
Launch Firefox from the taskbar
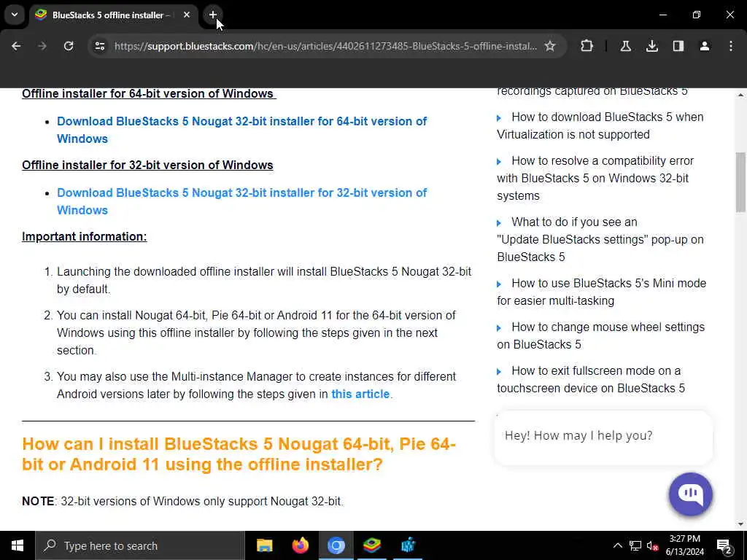pyautogui.click(x=300, y=545)
